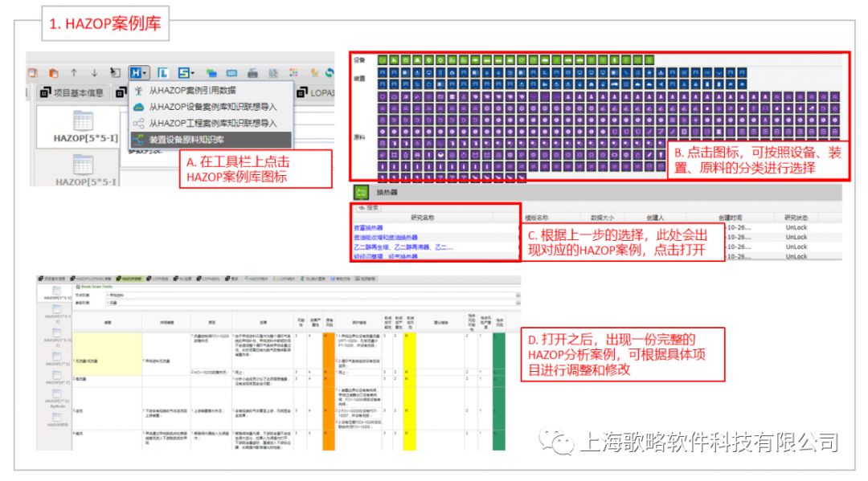
Task: Click the move up arrow icon
Action: 74,72
